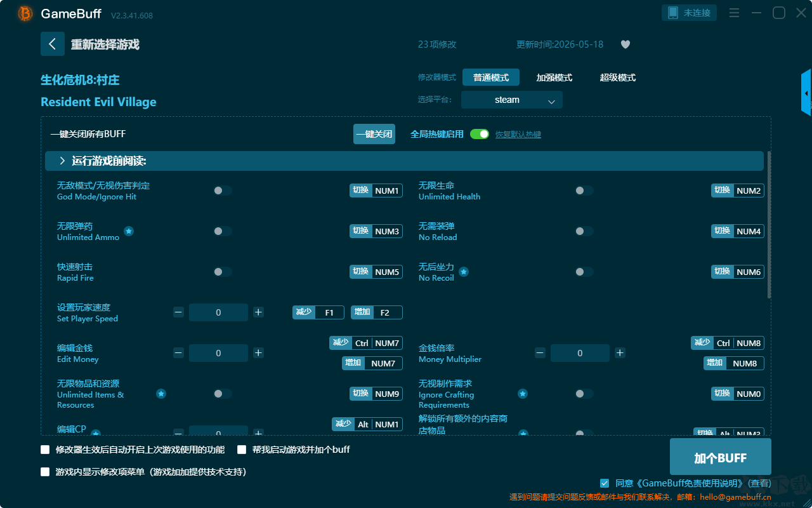
Task: Click minus button for Money Multiplier
Action: tap(540, 353)
